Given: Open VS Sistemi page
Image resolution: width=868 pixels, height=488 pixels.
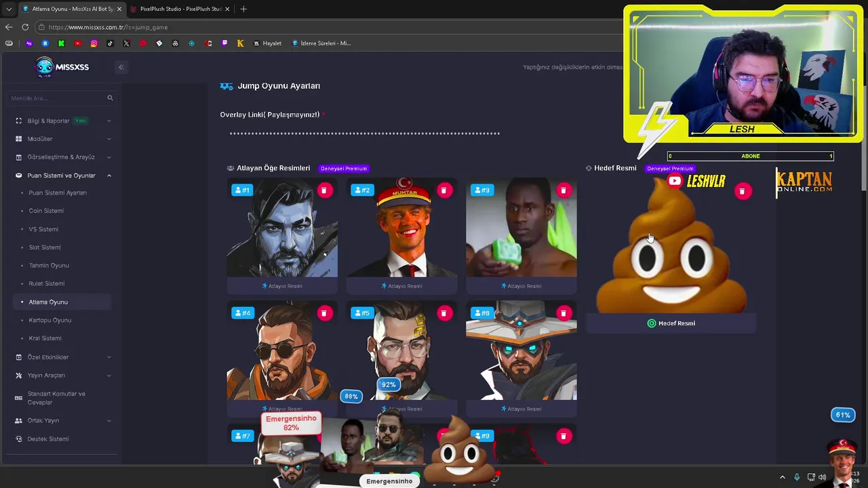Looking at the screenshot, I should [x=43, y=229].
